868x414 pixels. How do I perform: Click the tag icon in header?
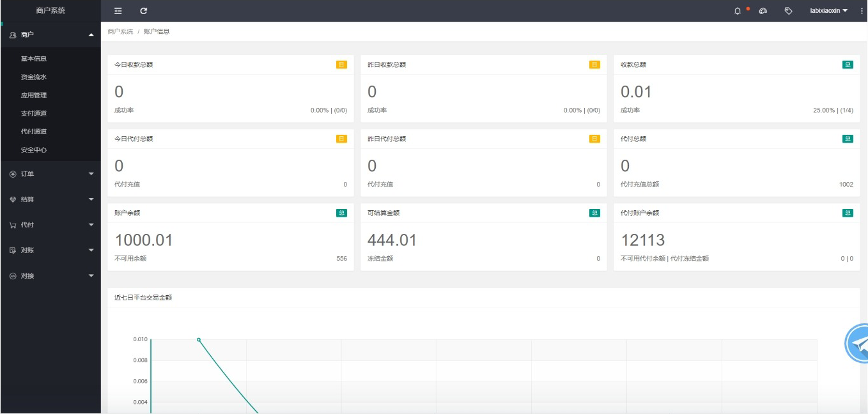point(788,11)
